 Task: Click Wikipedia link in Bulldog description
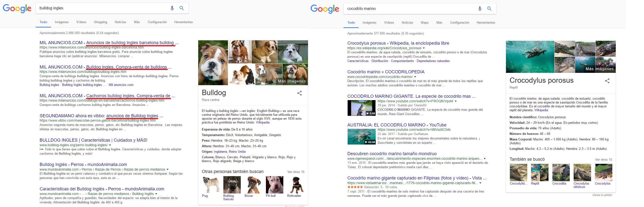click(263, 123)
